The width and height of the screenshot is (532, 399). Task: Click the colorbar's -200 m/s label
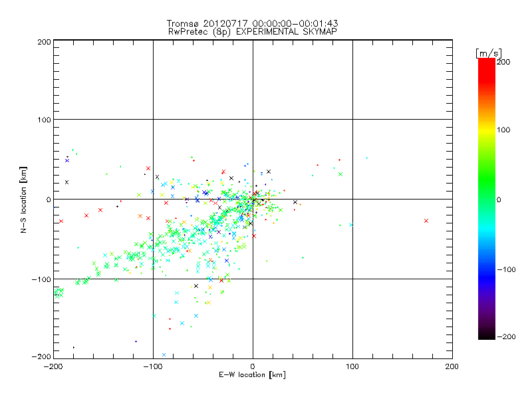click(x=506, y=337)
